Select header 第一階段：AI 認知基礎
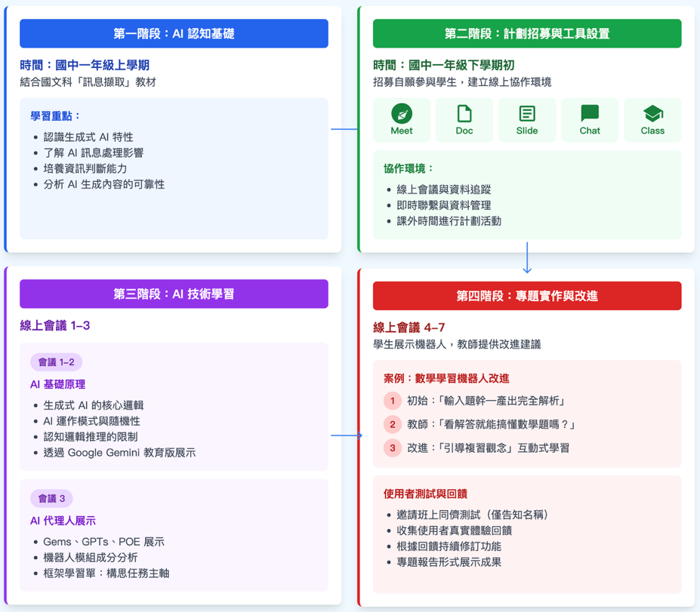 click(x=174, y=33)
